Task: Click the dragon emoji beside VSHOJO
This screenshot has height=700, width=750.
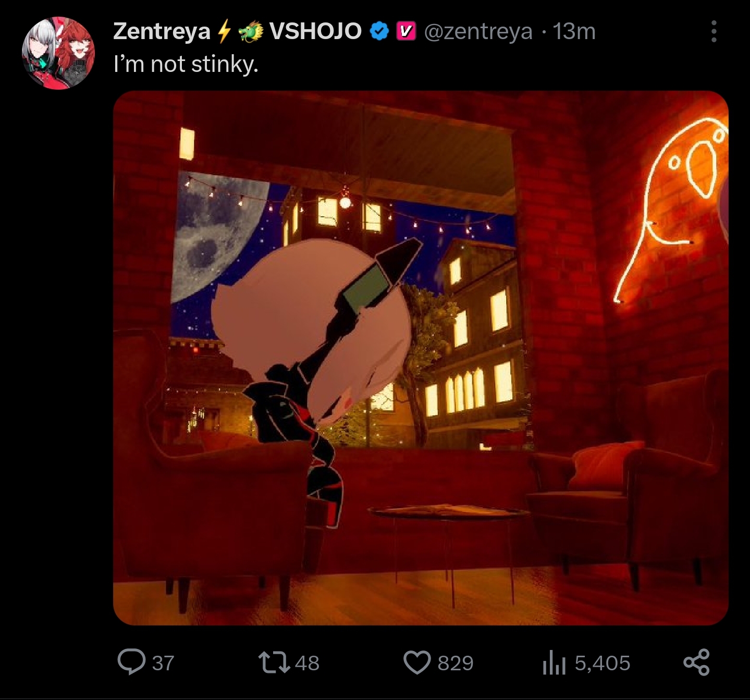Action: point(251,32)
